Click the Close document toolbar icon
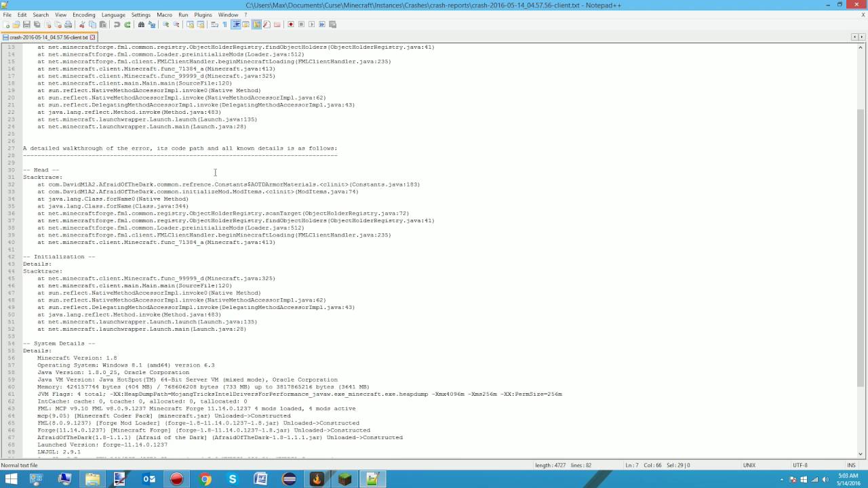 tap(47, 24)
